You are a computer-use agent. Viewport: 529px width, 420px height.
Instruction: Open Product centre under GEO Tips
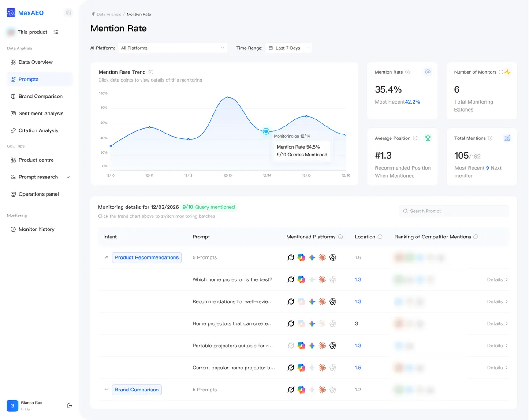(x=40, y=160)
